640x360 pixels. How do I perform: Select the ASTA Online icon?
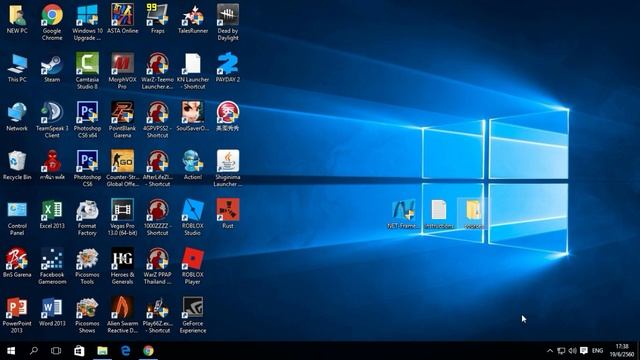pyautogui.click(x=122, y=19)
